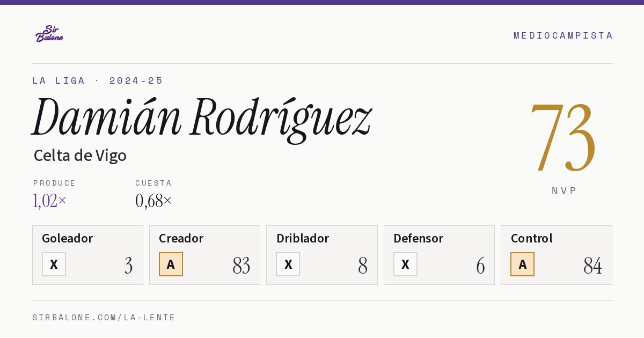This screenshot has width=644, height=338.
Task: Click the X grade badge in Defensor
Action: [x=405, y=264]
